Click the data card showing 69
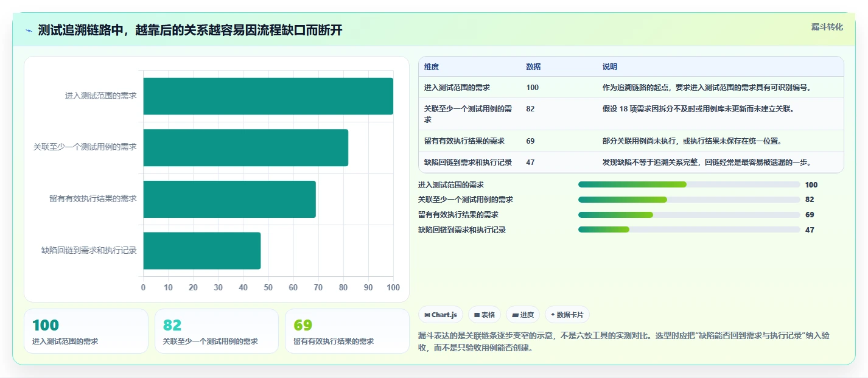Screen dimensions: 868x378 (347, 331)
